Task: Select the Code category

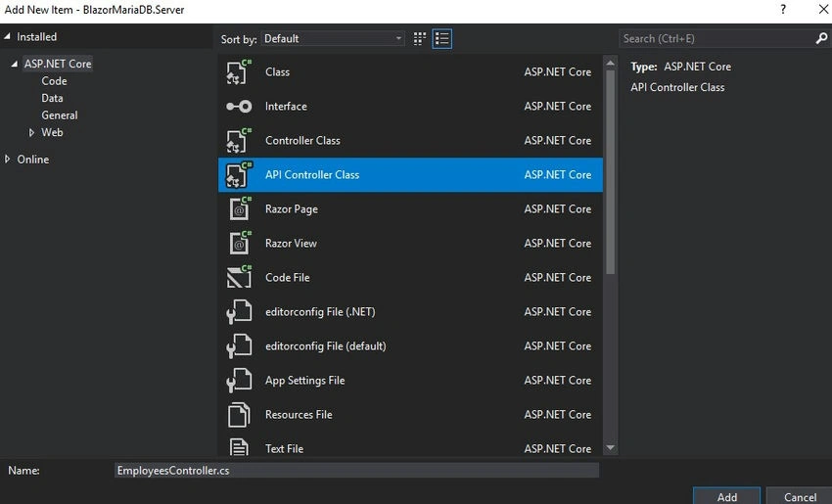Action: pyautogui.click(x=54, y=80)
